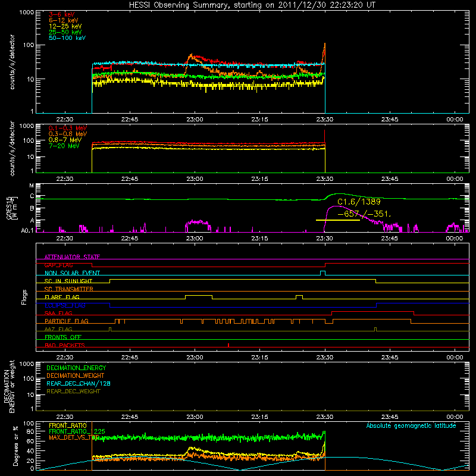Screen dimensions: 476x476
Task: Click the first FLARE_FLAG raised segment near 23:00
Action: pyautogui.click(x=199, y=295)
